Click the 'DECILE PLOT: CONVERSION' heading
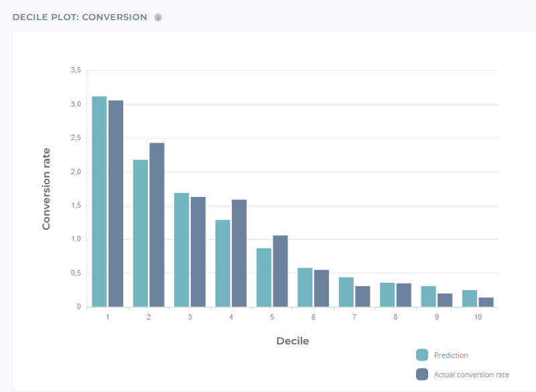Screen dimensions: 536x392 [x=80, y=17]
